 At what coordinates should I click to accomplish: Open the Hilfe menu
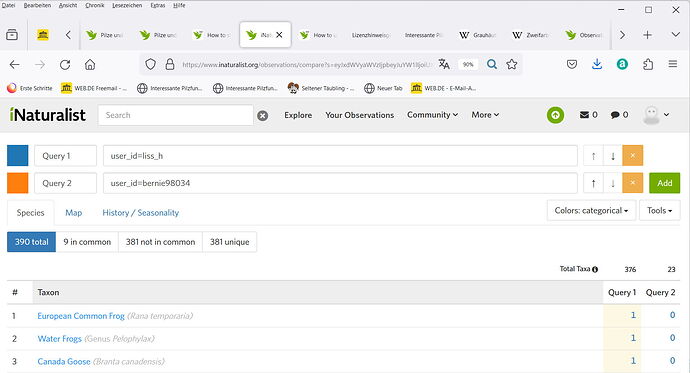pos(179,5)
